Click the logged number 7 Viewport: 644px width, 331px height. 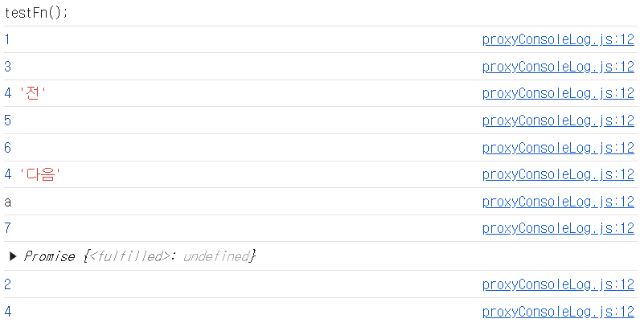[7, 228]
